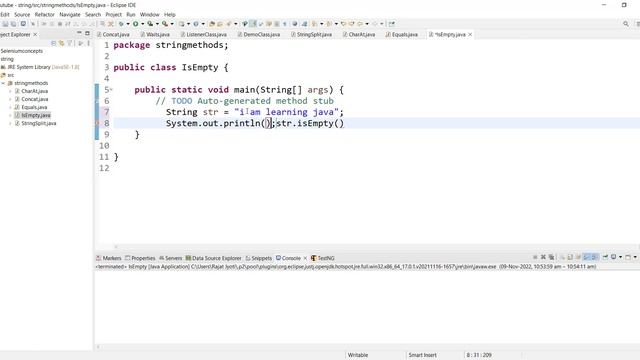640x360 pixels.
Task: Expand the StringSplit.java tree node
Action: 10,123
